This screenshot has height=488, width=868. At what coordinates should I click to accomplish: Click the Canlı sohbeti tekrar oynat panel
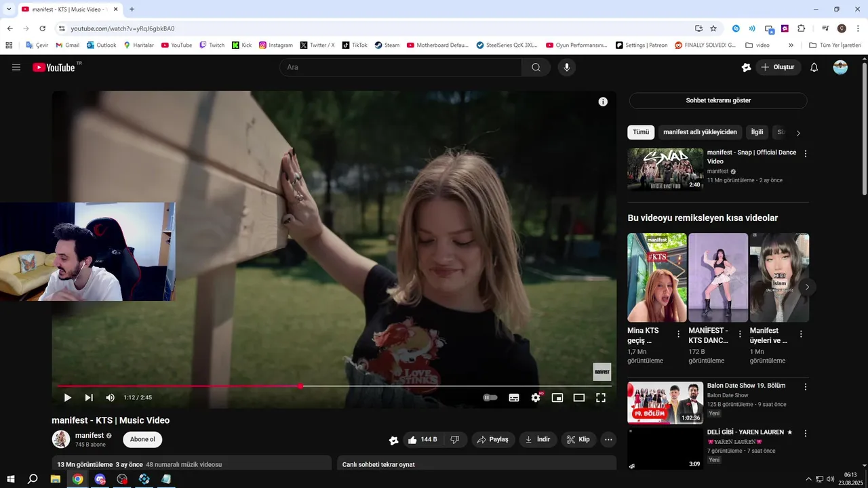(477, 464)
